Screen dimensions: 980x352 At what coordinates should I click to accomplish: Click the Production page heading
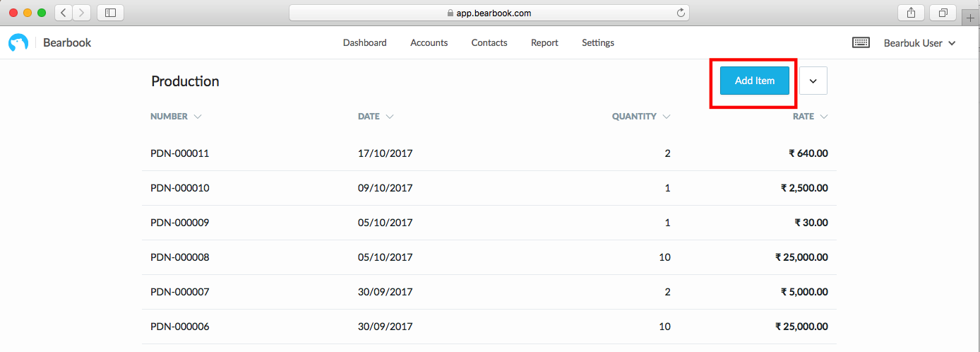[x=185, y=81]
